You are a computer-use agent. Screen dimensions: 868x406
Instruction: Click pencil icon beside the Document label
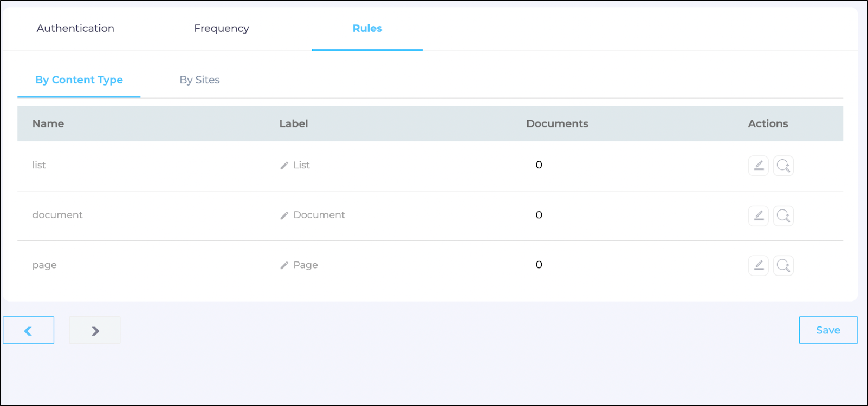click(284, 215)
